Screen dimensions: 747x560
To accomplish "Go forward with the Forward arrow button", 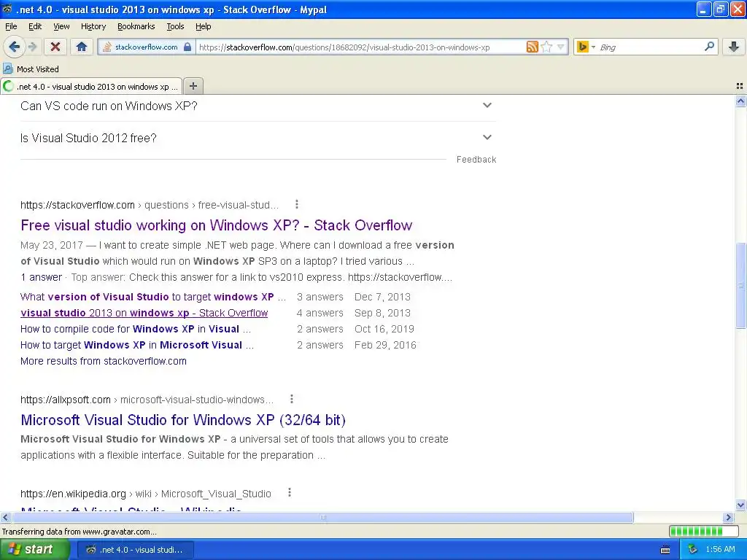I will pos(32,47).
